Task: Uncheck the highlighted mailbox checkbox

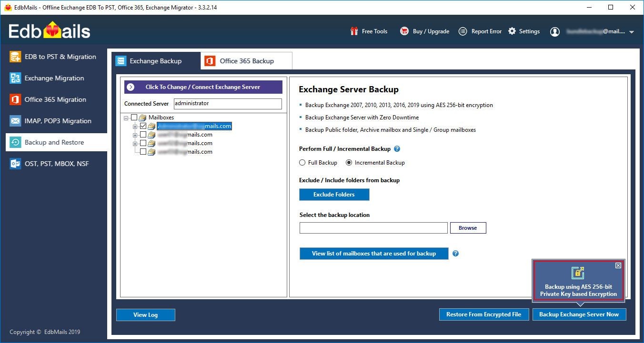Action: [143, 126]
